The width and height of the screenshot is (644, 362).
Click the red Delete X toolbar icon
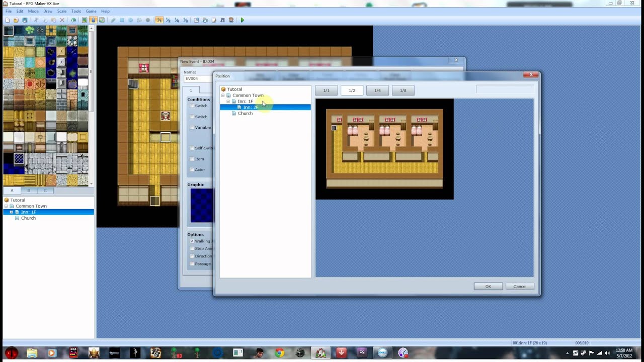point(62,20)
